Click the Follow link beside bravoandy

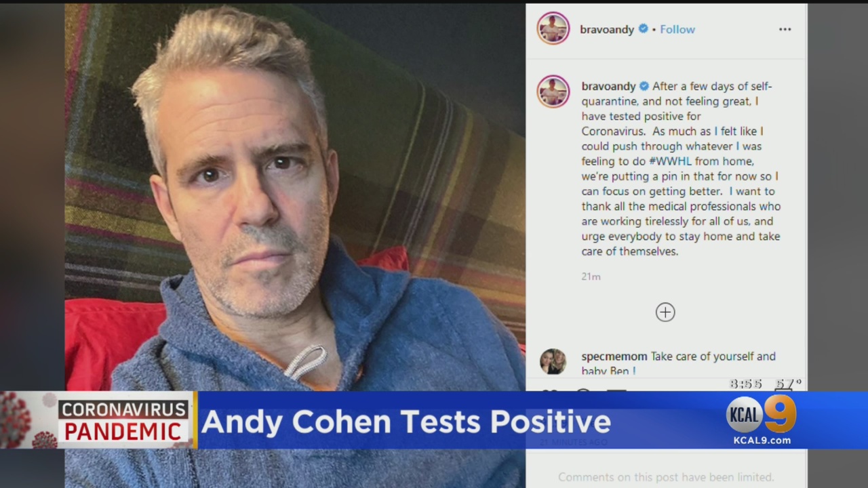pos(677,29)
